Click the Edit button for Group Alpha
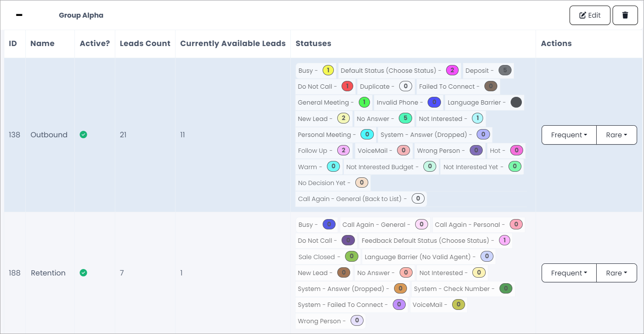Image resolution: width=644 pixels, height=334 pixels. (x=590, y=15)
